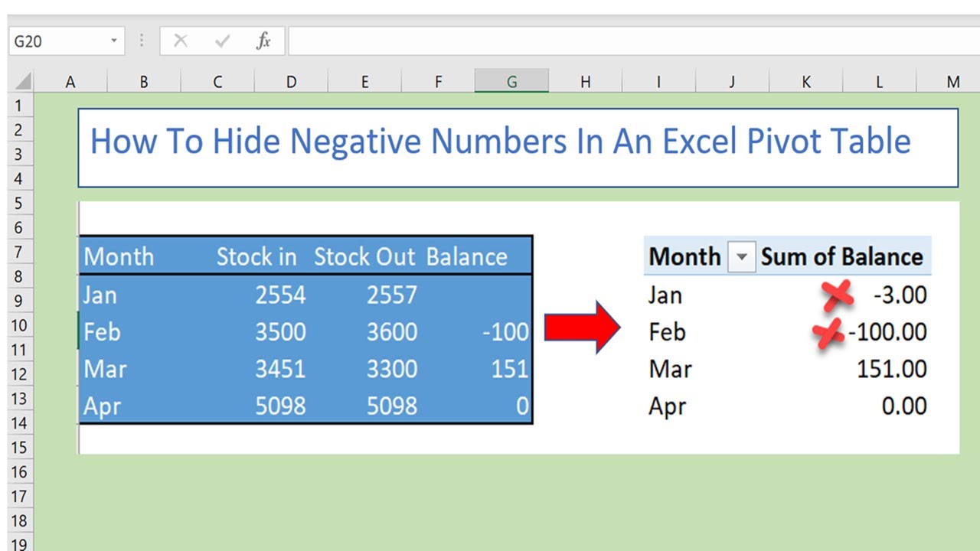The image size is (980, 551).
Task: Select 'Jan' row label in pivot table
Action: tap(665, 295)
